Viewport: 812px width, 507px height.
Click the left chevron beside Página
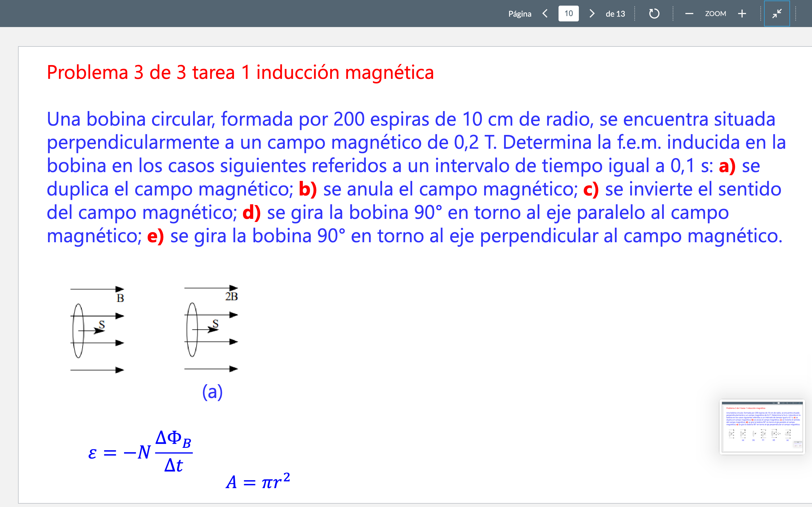click(x=545, y=14)
